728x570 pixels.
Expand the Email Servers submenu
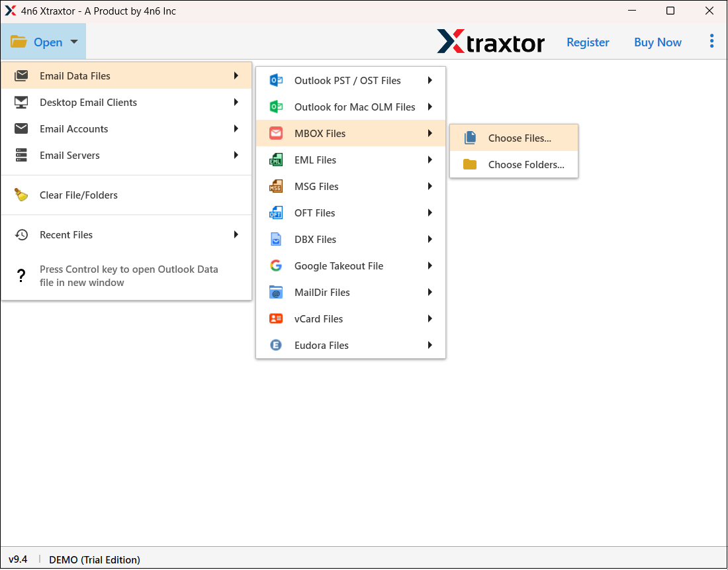tap(236, 155)
